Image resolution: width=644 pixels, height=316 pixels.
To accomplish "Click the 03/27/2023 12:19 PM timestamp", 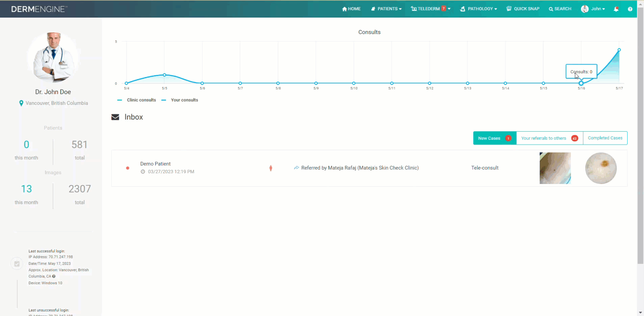I will click(171, 172).
